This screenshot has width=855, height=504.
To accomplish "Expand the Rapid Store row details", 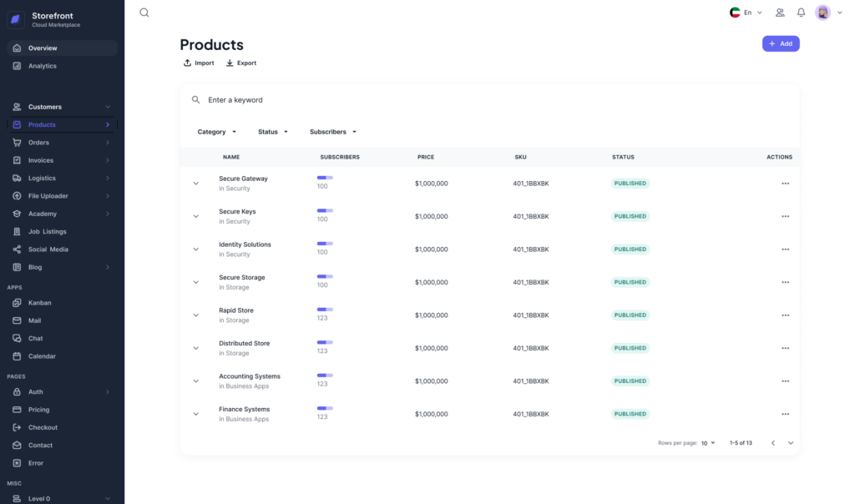I will (x=196, y=315).
